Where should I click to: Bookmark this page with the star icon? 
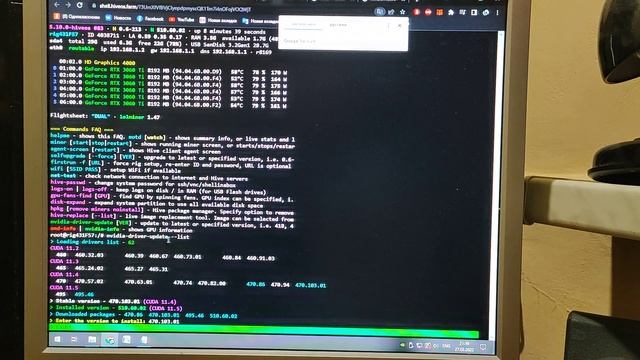coord(402,12)
